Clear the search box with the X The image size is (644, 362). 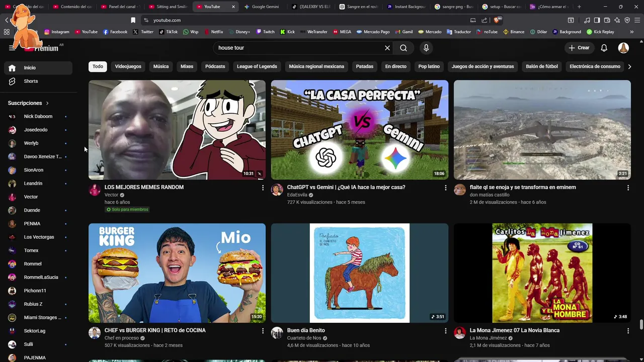pos(387,48)
